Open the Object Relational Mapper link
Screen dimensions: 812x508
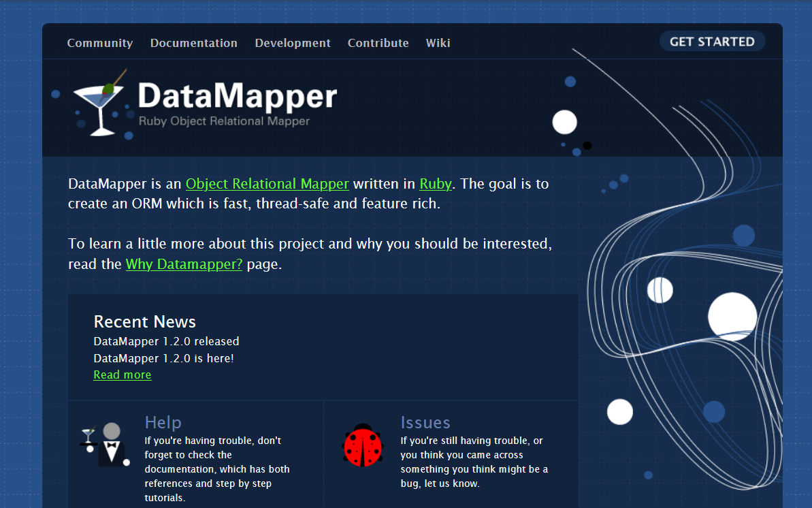point(267,184)
